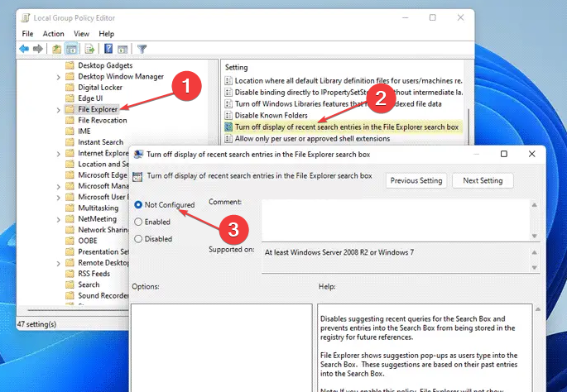Click the Disable Known Folders policy icon
The width and height of the screenshot is (567, 392).
click(x=228, y=116)
